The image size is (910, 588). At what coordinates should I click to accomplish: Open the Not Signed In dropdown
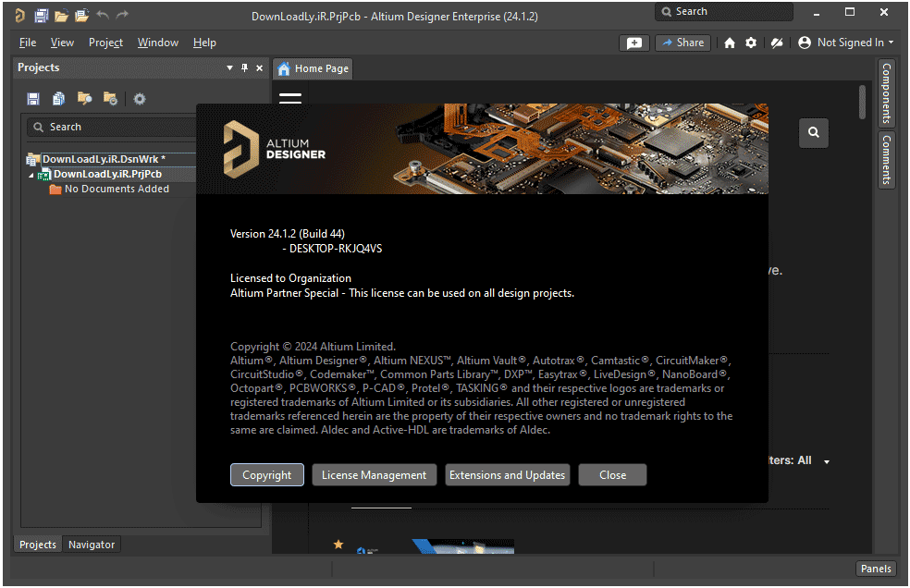click(x=845, y=43)
